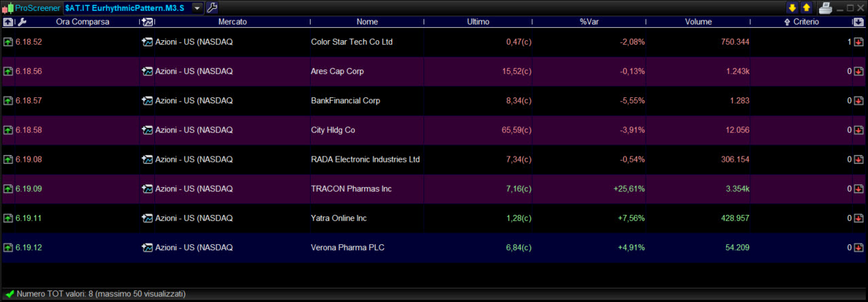This screenshot has width=868, height=302.
Task: Click the green checkmark in status bar
Action: (10, 295)
